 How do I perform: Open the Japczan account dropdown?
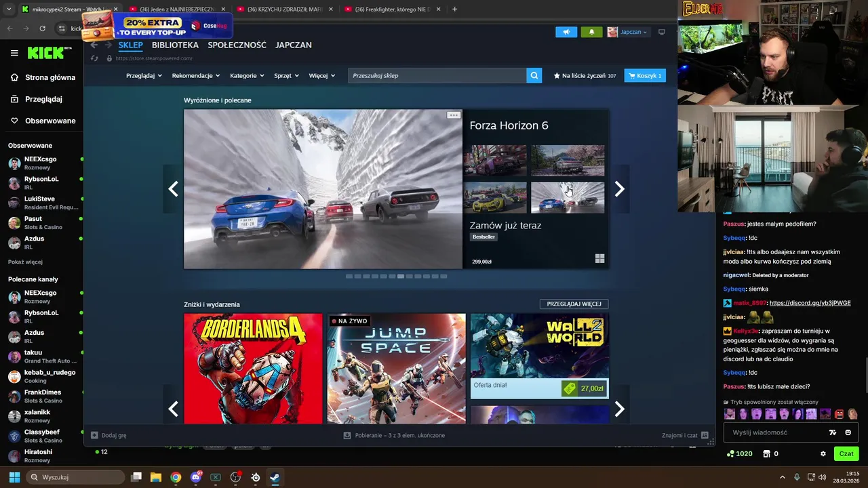[x=627, y=32]
